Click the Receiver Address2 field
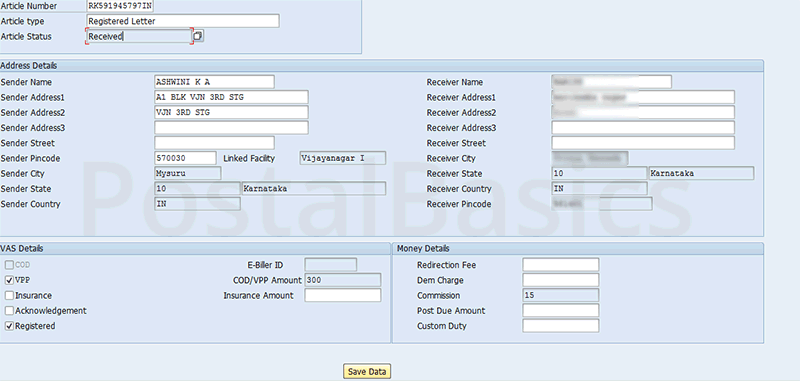Image resolution: width=800 pixels, height=383 pixels. click(x=643, y=112)
